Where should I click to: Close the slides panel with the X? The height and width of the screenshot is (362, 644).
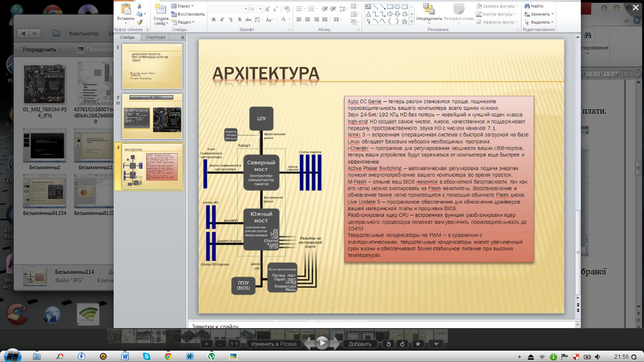coord(182,37)
